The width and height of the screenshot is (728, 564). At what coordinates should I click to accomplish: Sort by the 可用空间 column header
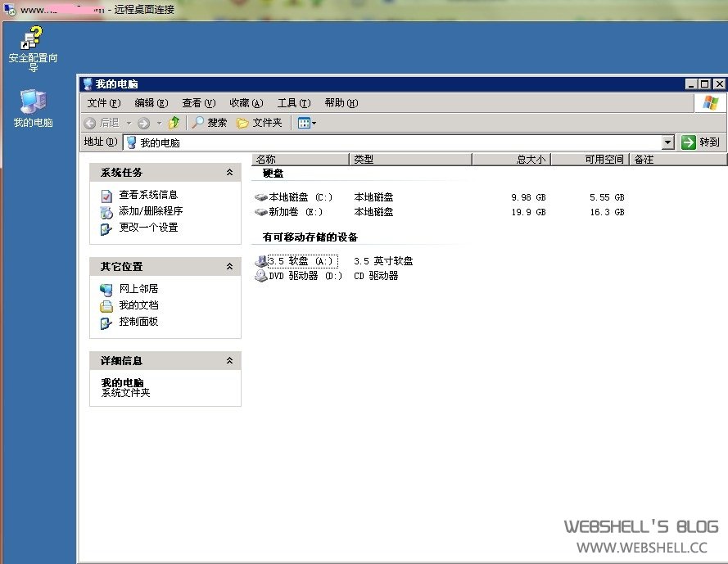pos(590,160)
